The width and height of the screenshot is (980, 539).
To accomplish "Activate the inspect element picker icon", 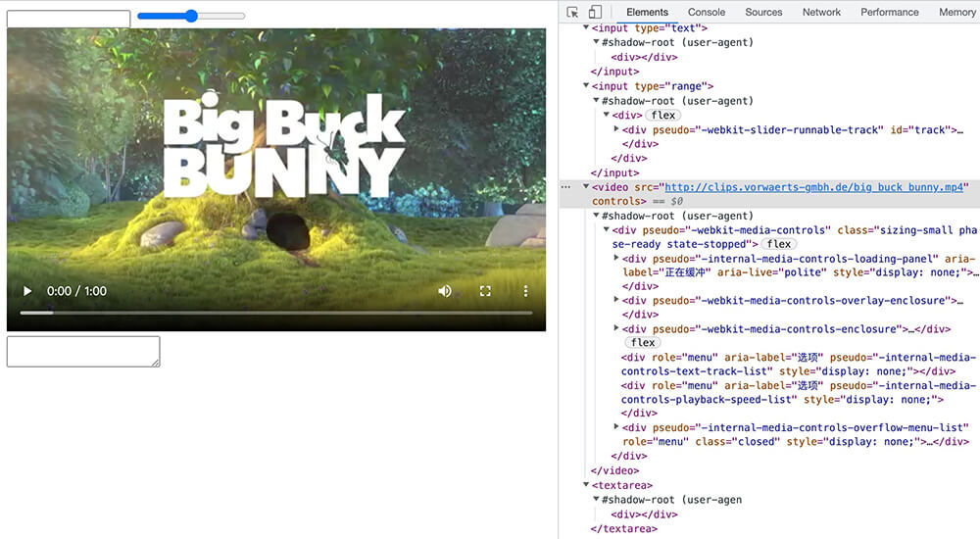I will [572, 12].
